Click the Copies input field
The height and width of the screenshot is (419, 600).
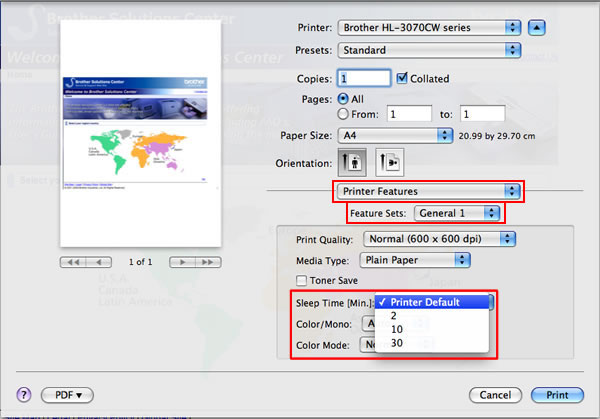(364, 78)
